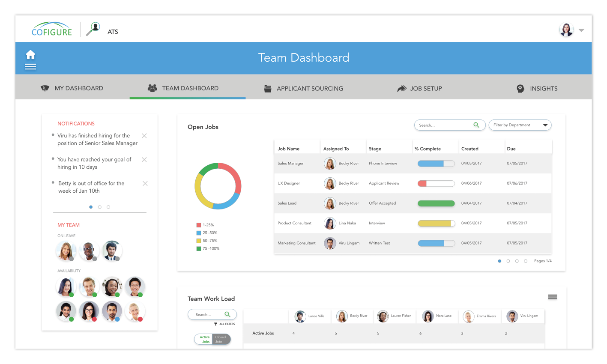The image size is (607, 364).
Task: Click search magnifier icon in Open Jobs
Action: pyautogui.click(x=476, y=125)
